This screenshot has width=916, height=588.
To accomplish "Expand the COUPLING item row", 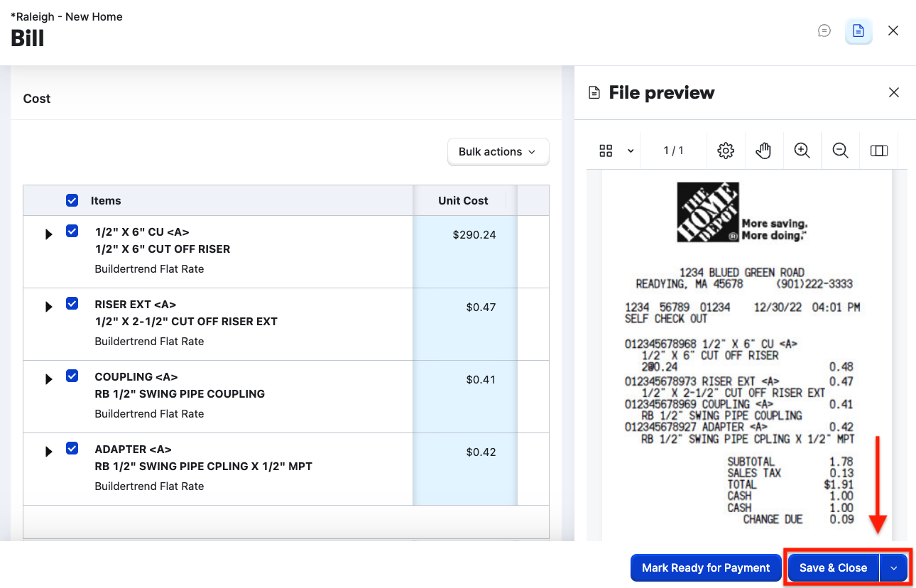I will point(48,379).
